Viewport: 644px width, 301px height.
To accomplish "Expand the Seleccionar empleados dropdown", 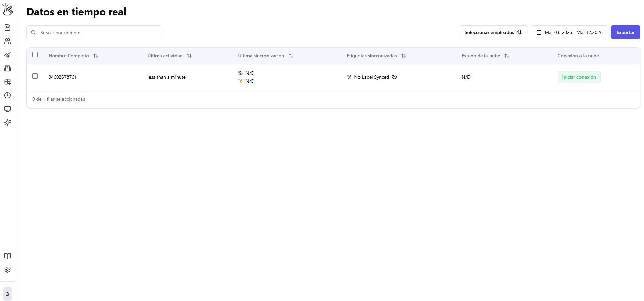I will [493, 32].
